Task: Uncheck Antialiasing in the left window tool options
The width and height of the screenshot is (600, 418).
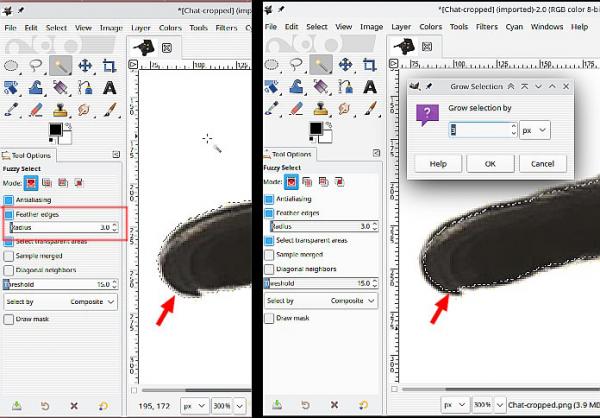Action: [8, 200]
